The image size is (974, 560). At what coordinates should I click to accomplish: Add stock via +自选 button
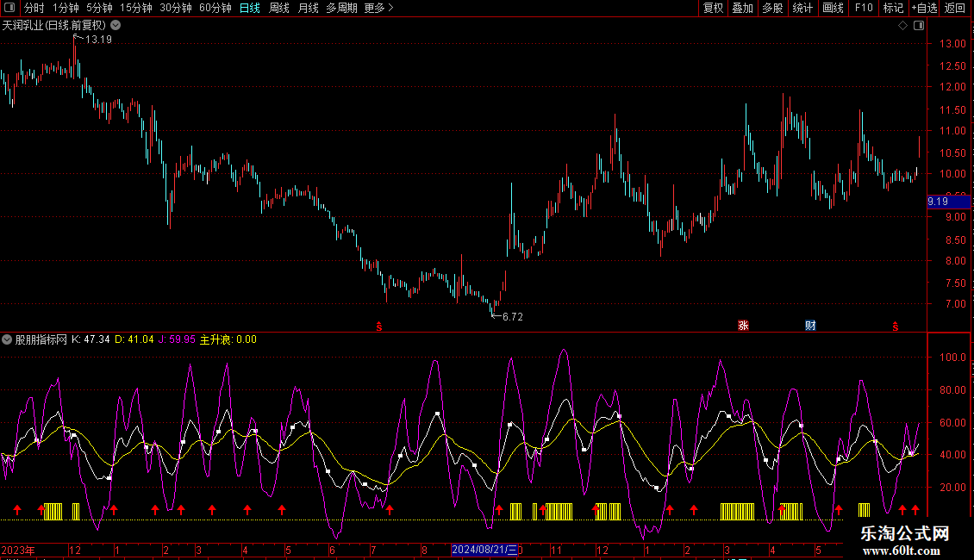924,8
